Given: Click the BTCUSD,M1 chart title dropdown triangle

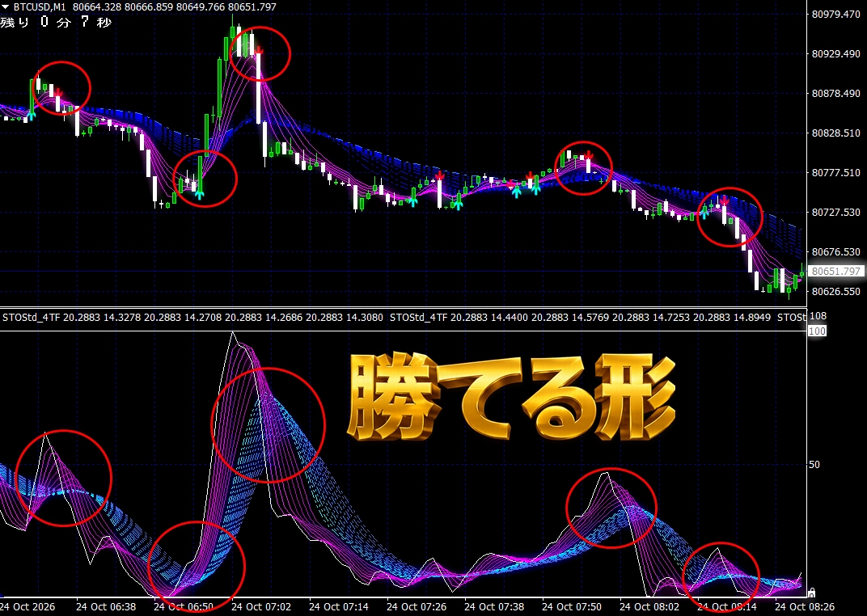Looking at the screenshot, I should coord(5,7).
